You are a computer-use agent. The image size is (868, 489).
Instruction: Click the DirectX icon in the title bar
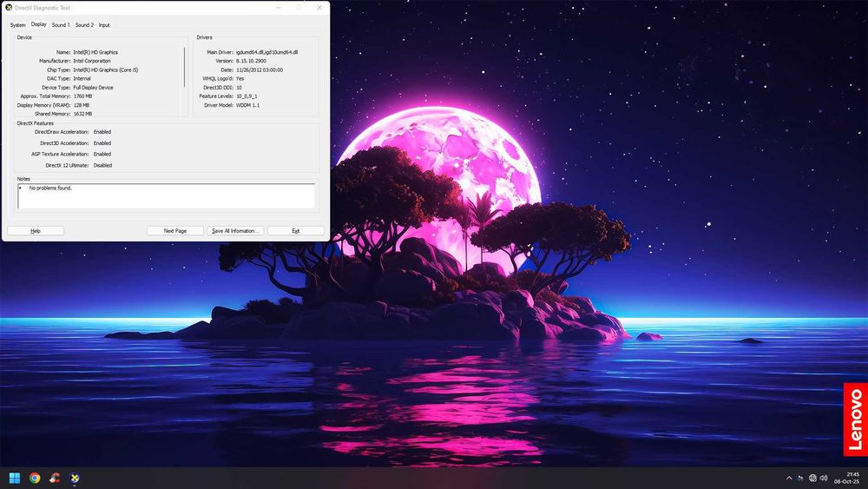tap(9, 8)
